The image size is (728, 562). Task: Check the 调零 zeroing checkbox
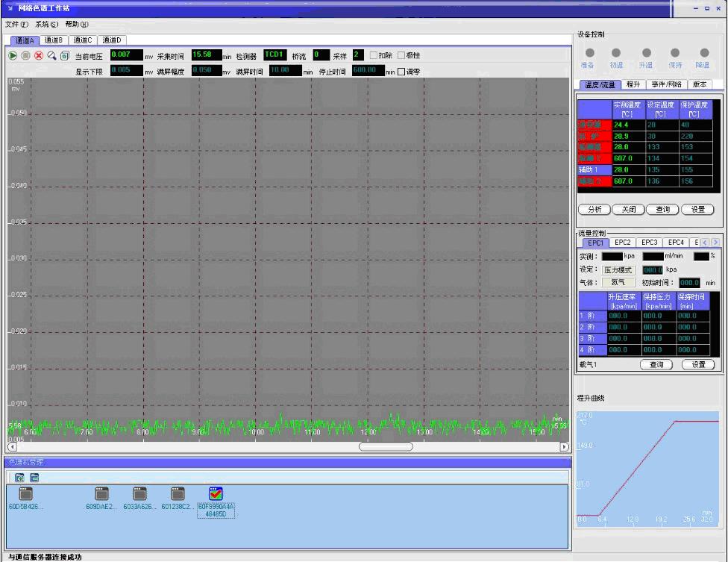[402, 72]
